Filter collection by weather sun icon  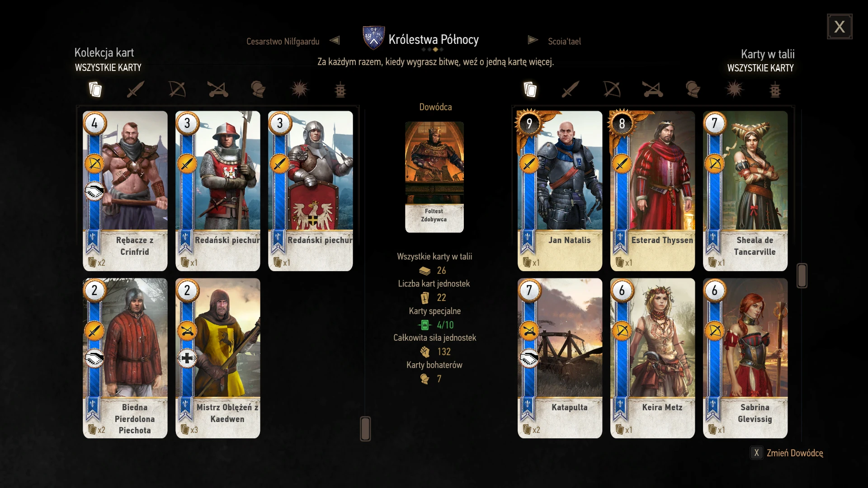[299, 89]
